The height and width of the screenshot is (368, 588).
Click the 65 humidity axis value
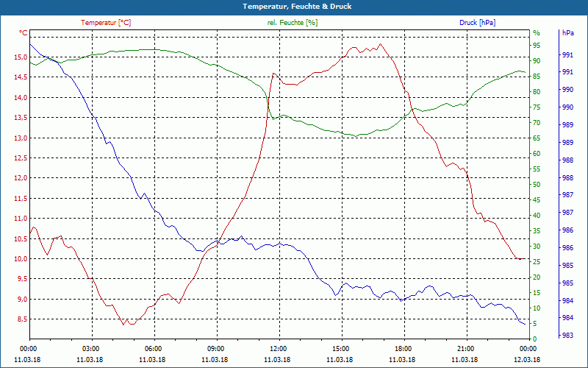pyautogui.click(x=537, y=138)
